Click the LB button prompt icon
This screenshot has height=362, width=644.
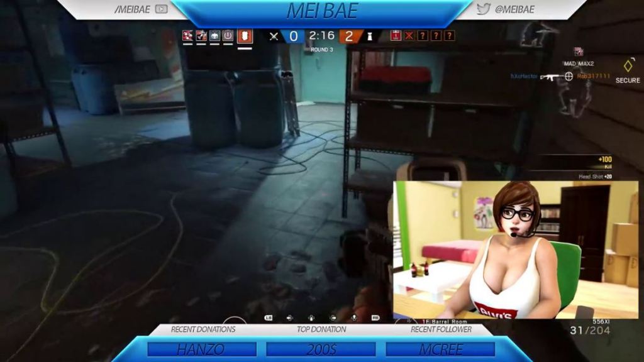pos(268,317)
